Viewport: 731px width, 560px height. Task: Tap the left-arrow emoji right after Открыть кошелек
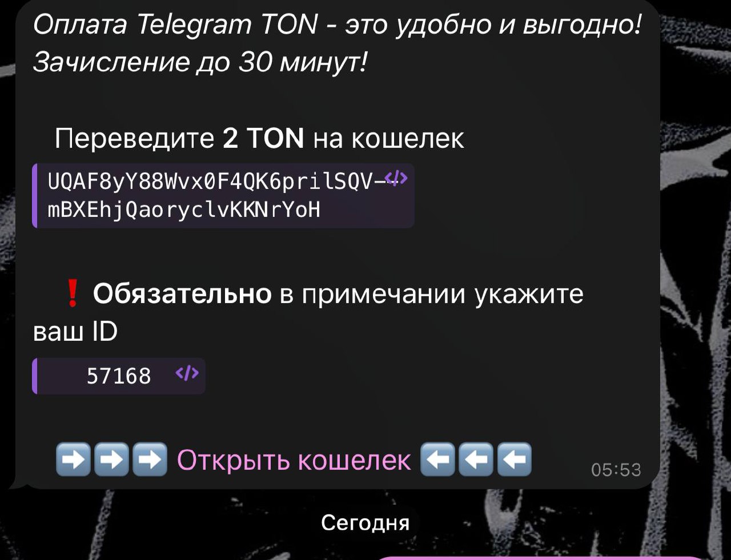click(x=437, y=460)
